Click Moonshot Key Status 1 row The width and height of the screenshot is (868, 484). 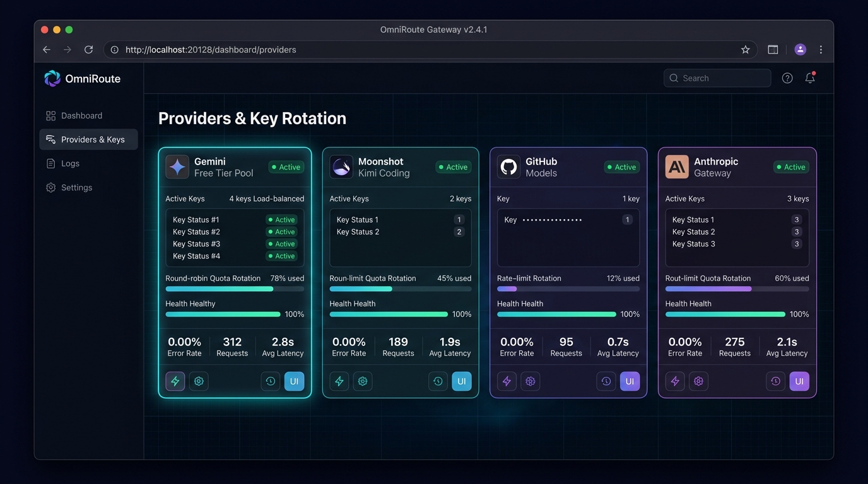[x=401, y=220]
